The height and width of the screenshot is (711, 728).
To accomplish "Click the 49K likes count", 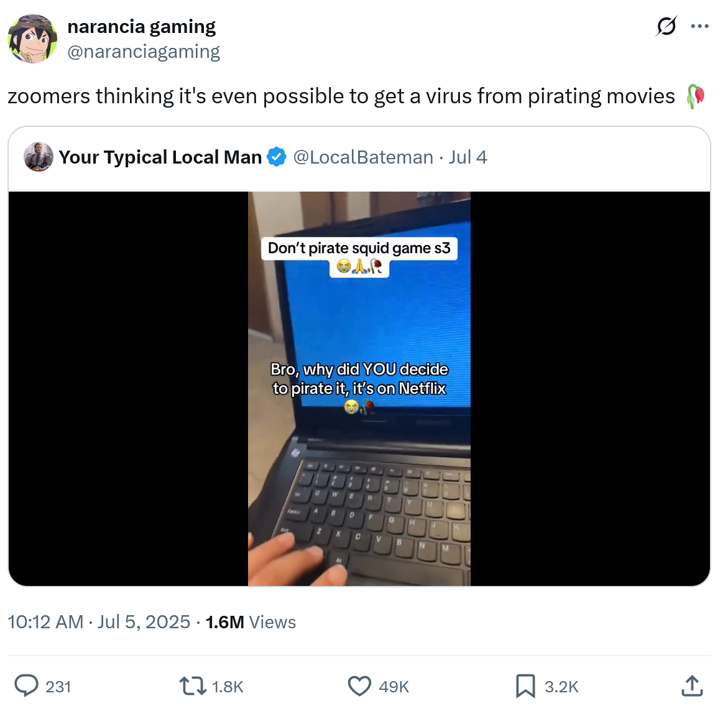I will tap(394, 686).
